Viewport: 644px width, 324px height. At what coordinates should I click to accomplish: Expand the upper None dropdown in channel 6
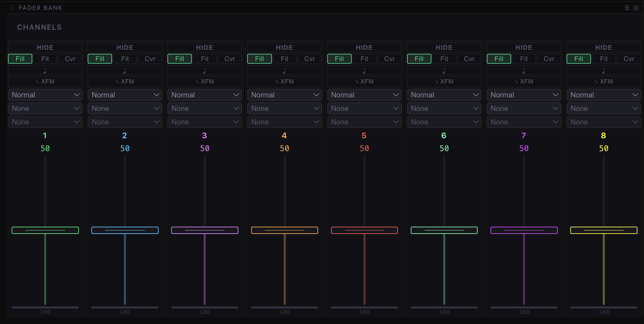444,109
